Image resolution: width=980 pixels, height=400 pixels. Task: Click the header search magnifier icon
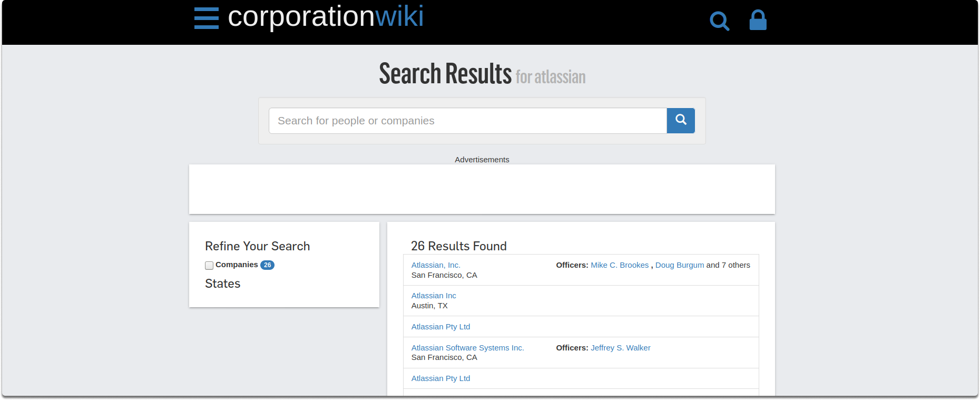[719, 21]
